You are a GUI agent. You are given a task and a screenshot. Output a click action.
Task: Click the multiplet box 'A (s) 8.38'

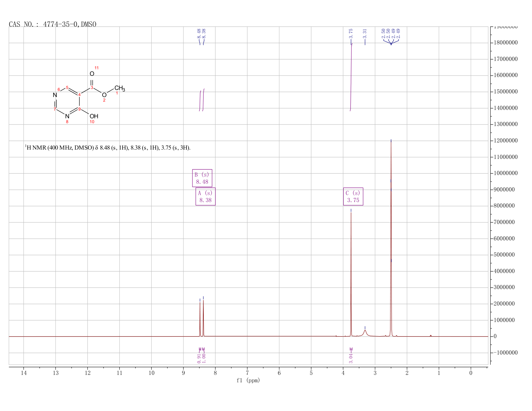pyautogui.click(x=205, y=196)
